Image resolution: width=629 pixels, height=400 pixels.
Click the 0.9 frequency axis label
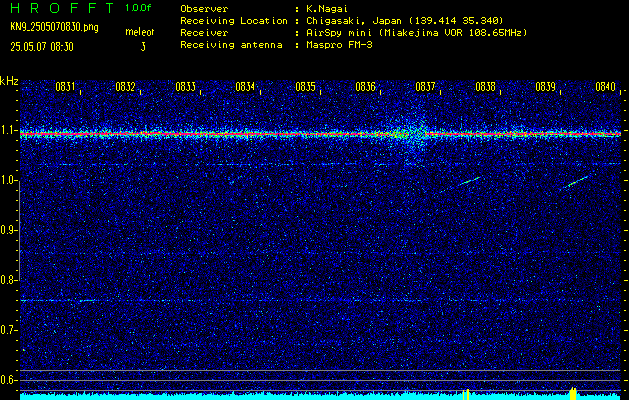(7, 230)
